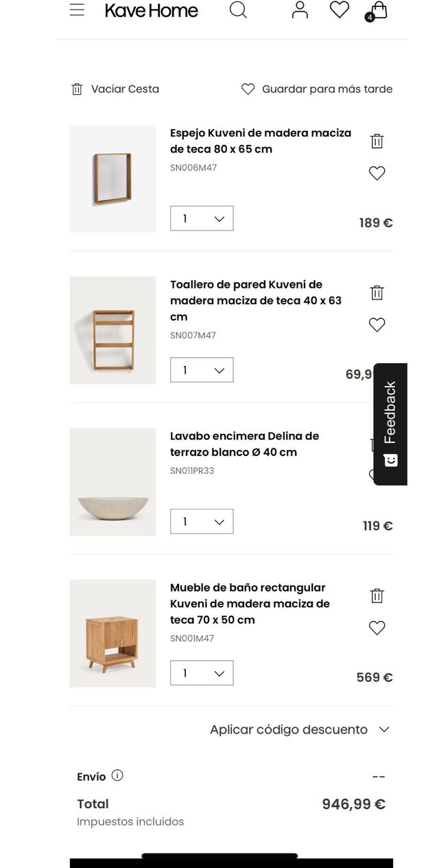This screenshot has height=868, width=439.
Task: Open the Toallero de pared product thumbnail
Action: 112,330
